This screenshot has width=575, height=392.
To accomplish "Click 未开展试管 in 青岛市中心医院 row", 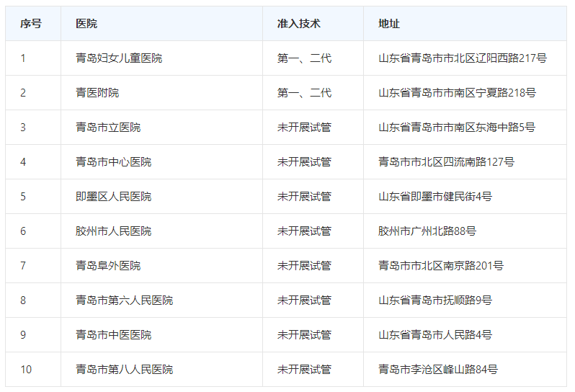I will click(x=304, y=162).
